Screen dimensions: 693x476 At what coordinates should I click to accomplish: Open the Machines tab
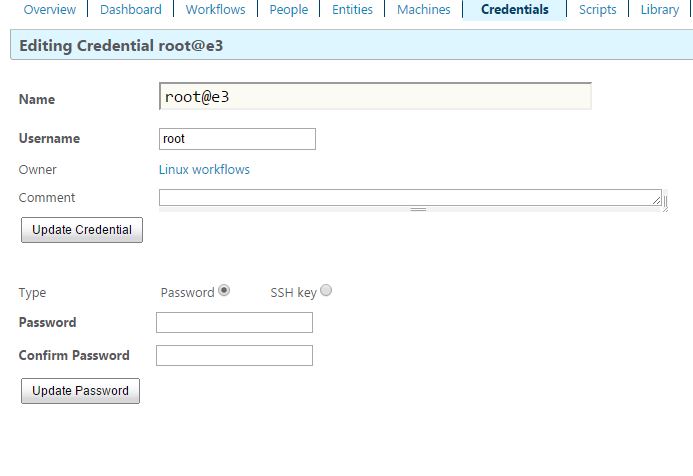(423, 9)
